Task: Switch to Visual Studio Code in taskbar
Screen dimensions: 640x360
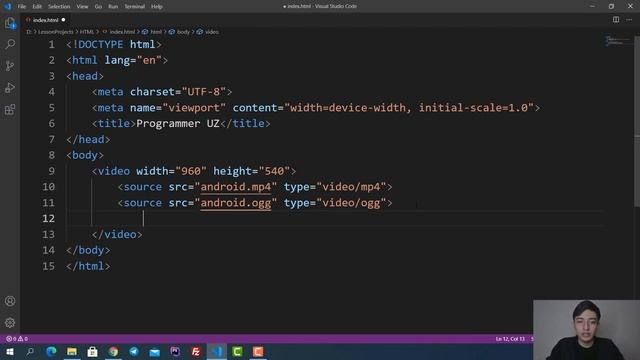Action: tap(217, 351)
